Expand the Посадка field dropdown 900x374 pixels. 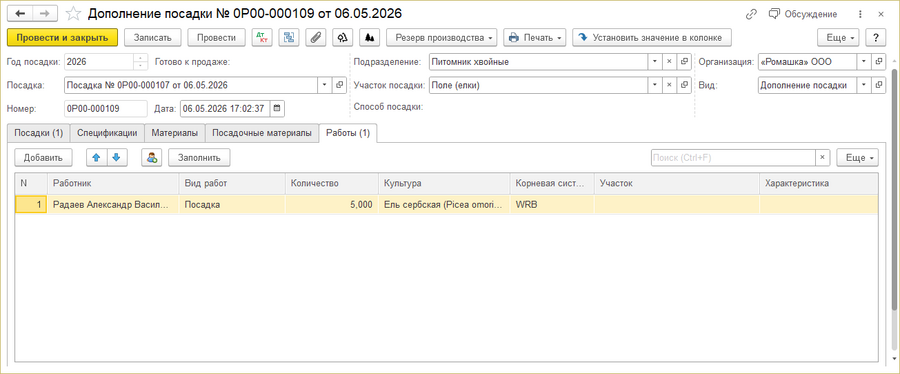point(324,85)
